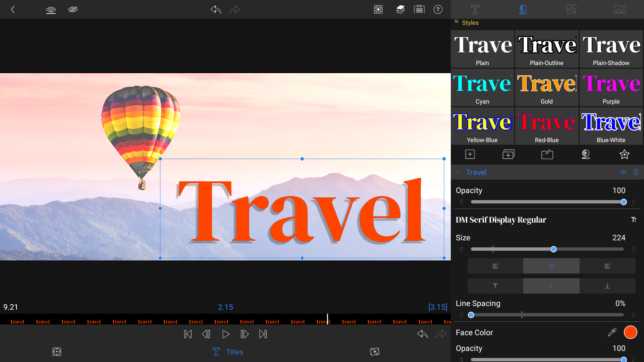644x362 pixels.
Task: Change the orange Face Color swatch
Action: pyautogui.click(x=630, y=332)
